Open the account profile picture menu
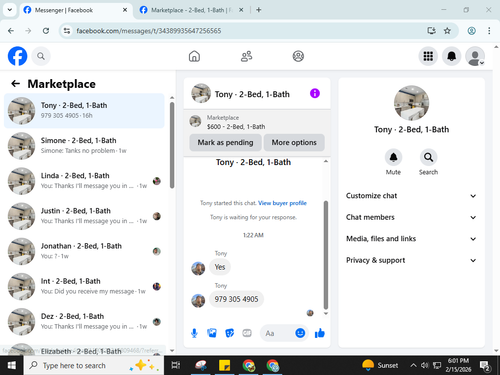This screenshot has width=500, height=375. (x=475, y=56)
